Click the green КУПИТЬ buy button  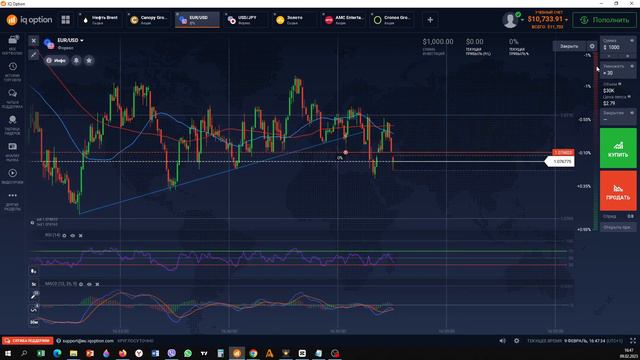pyautogui.click(x=618, y=148)
